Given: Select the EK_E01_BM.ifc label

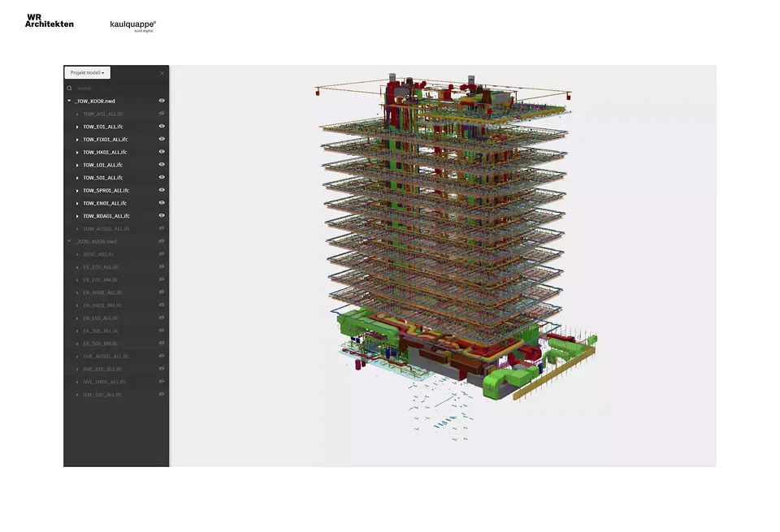Looking at the screenshot, I should [x=101, y=280].
